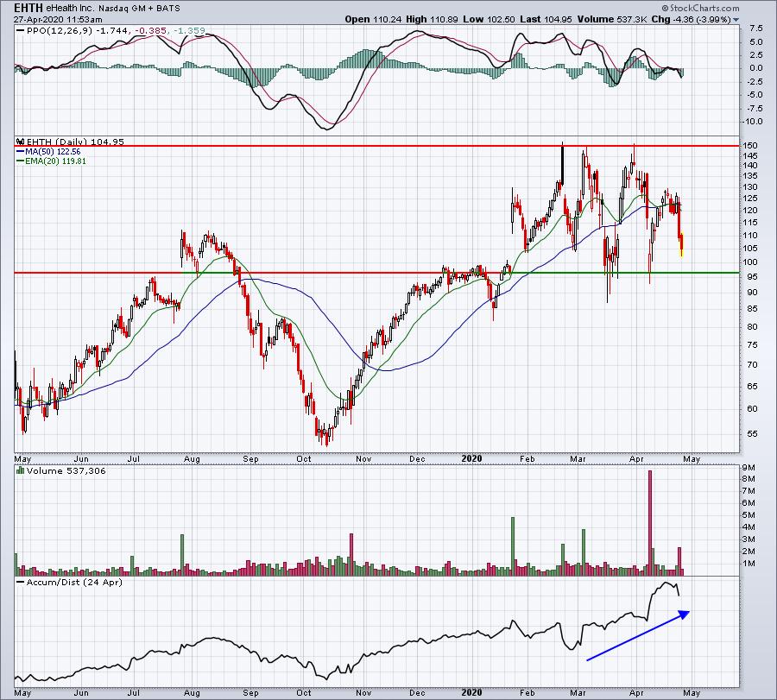
Task: Select the MA(50) 122.56 overlay label
Action: [x=52, y=151]
